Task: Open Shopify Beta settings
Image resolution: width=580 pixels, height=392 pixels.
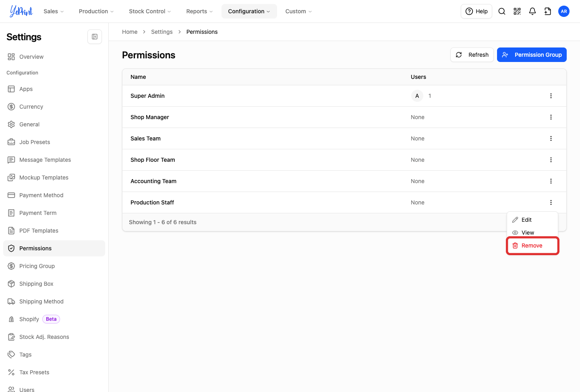Action: [x=54, y=319]
